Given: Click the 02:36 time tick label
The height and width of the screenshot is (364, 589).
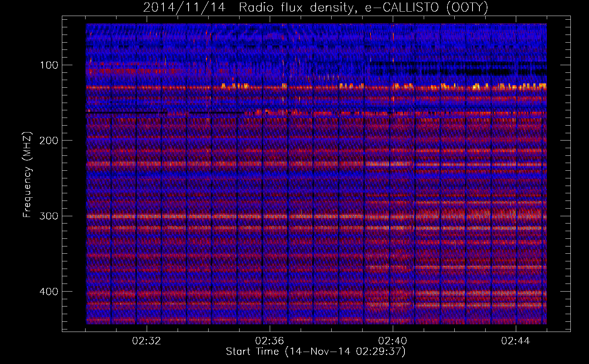Looking at the screenshot, I should [x=270, y=341].
